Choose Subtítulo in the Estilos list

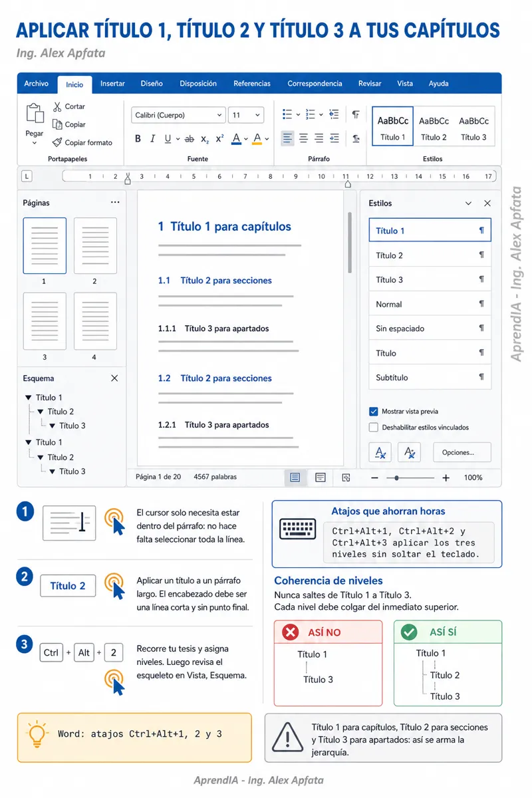pos(430,377)
